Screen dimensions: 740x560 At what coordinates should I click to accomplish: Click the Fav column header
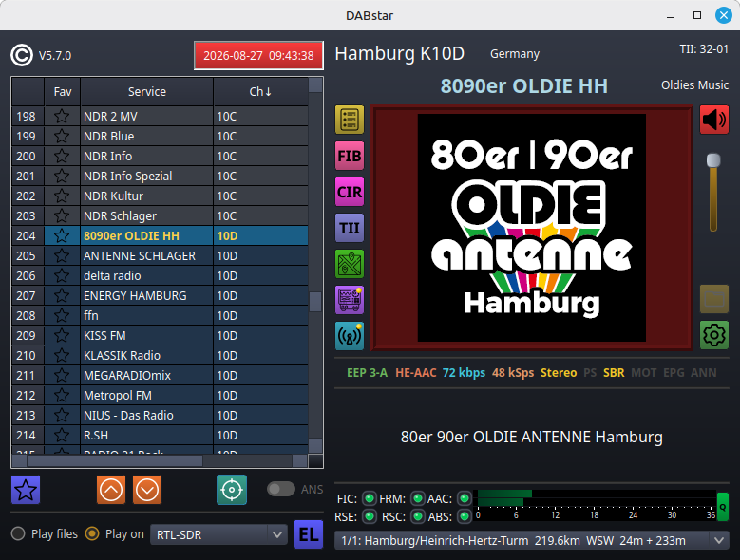[x=63, y=91]
